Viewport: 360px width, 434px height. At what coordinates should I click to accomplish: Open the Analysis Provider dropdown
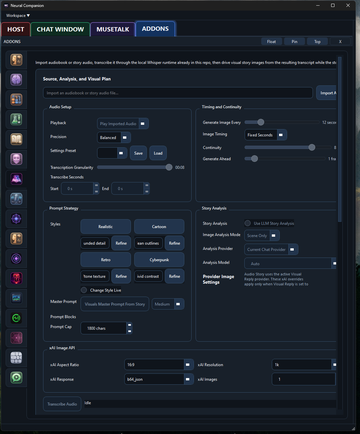tap(271, 249)
